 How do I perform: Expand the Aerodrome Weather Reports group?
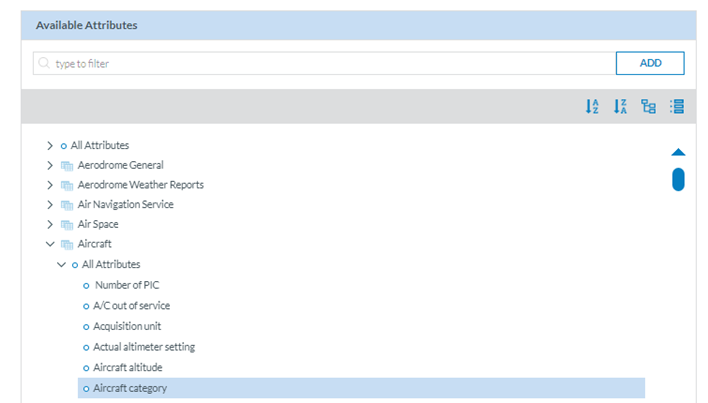tap(50, 185)
